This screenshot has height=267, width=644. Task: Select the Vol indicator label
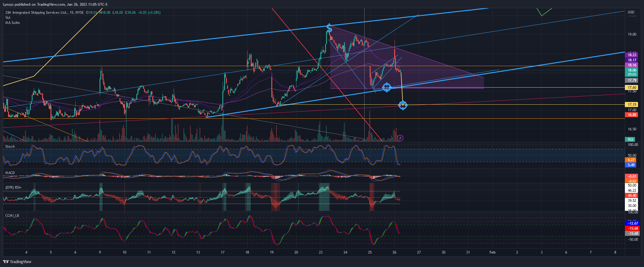8,18
